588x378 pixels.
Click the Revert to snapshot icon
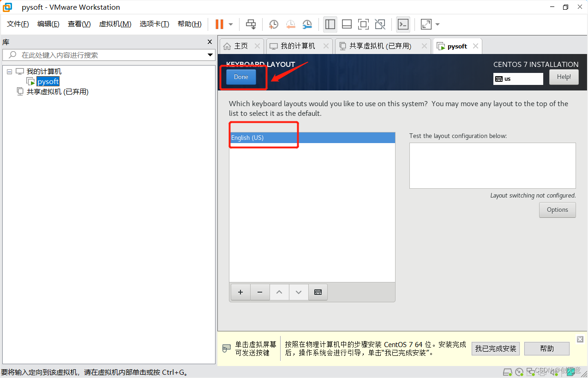click(x=290, y=24)
